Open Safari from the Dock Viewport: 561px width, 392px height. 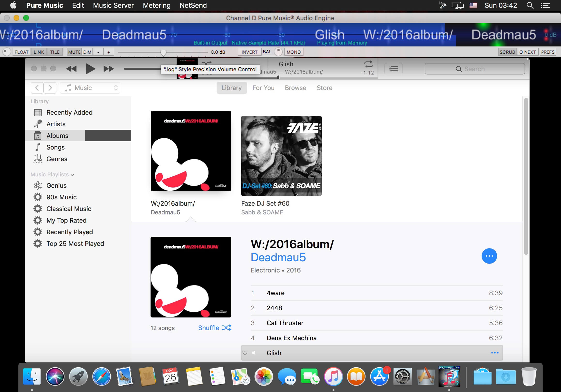click(x=101, y=376)
